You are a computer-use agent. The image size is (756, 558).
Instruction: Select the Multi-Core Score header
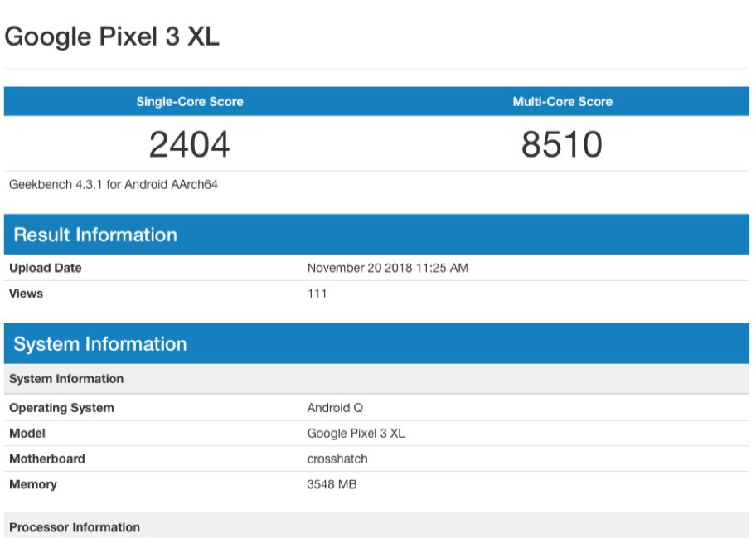point(562,102)
